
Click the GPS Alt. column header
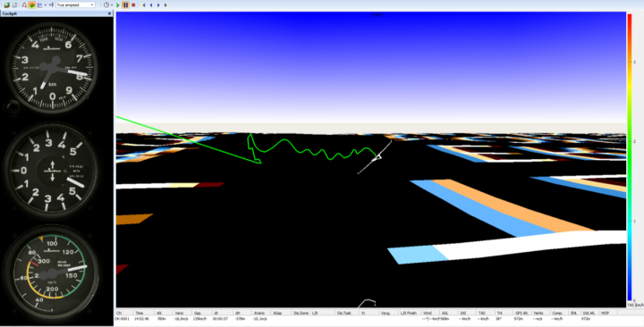[523, 313]
